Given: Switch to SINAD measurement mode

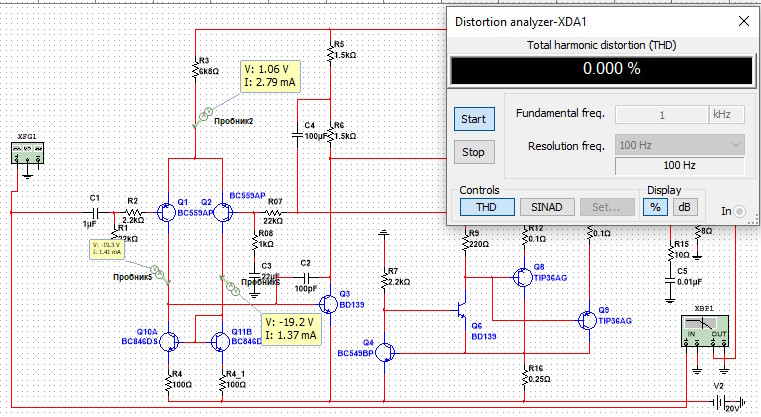Looking at the screenshot, I should point(546,207).
